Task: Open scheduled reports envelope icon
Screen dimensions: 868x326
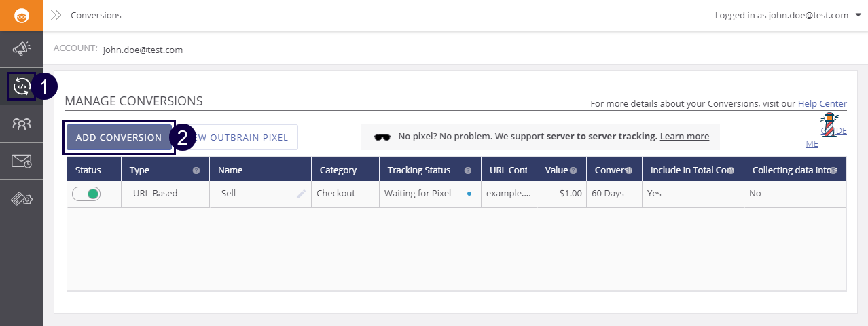Action: [x=22, y=161]
